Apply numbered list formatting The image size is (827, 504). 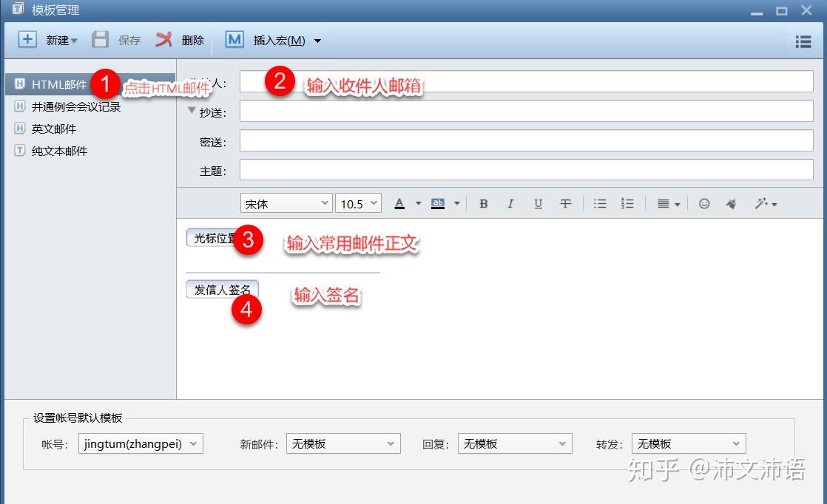pyautogui.click(x=627, y=202)
